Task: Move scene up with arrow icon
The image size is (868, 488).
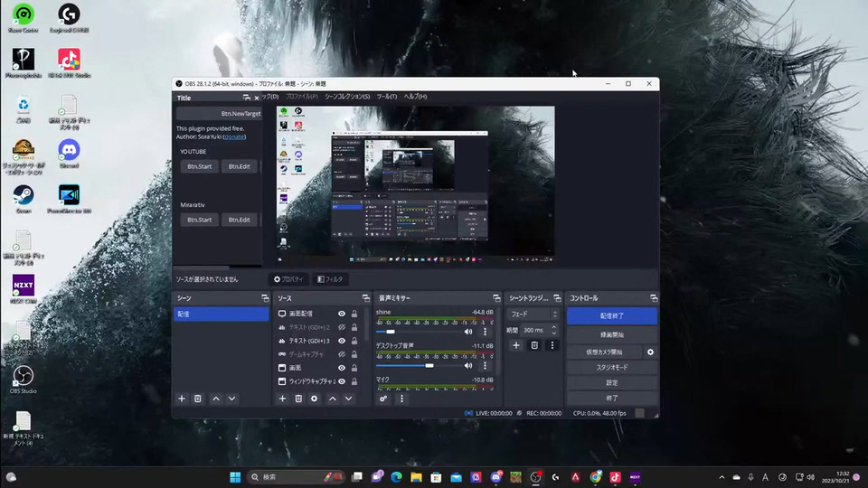Action: pyautogui.click(x=215, y=399)
